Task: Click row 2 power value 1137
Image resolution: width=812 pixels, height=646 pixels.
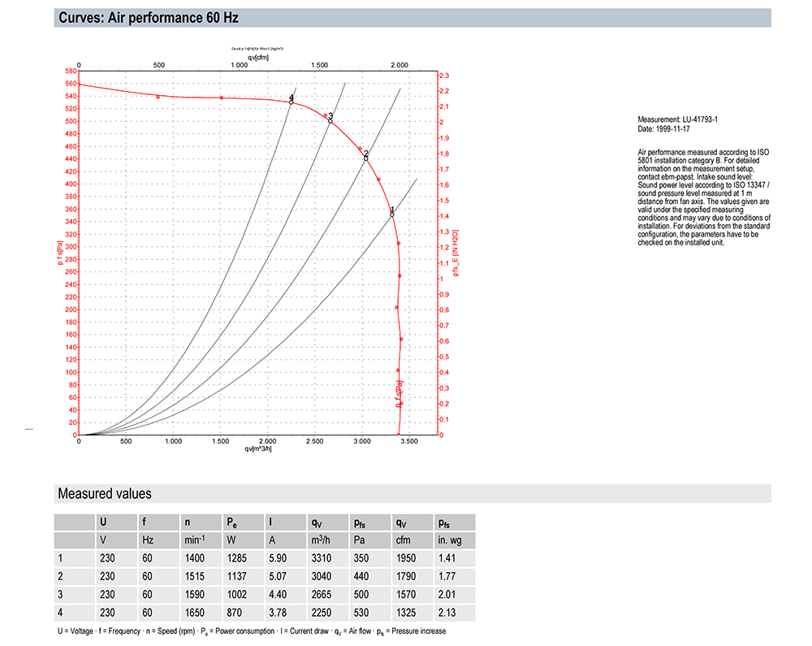Action: tap(236, 576)
